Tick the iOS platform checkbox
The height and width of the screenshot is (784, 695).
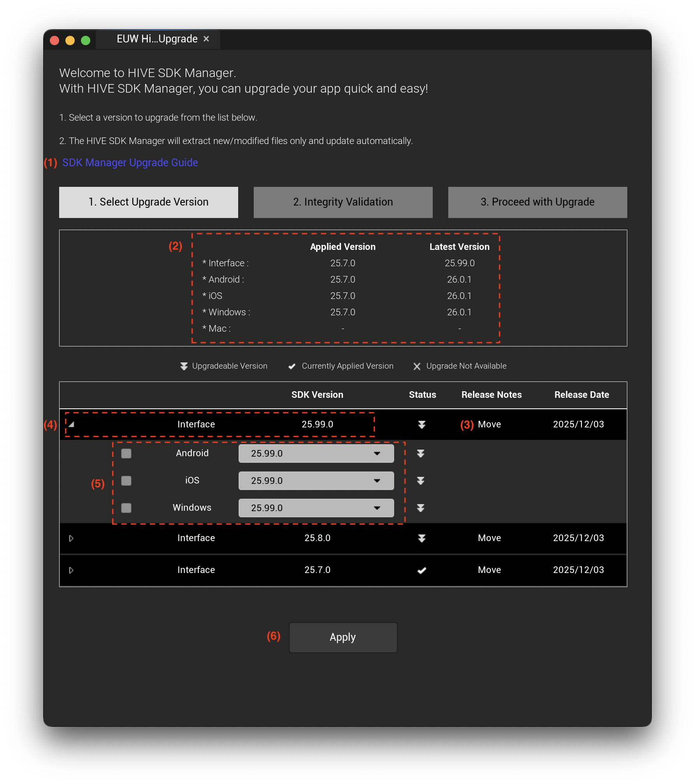(x=126, y=481)
